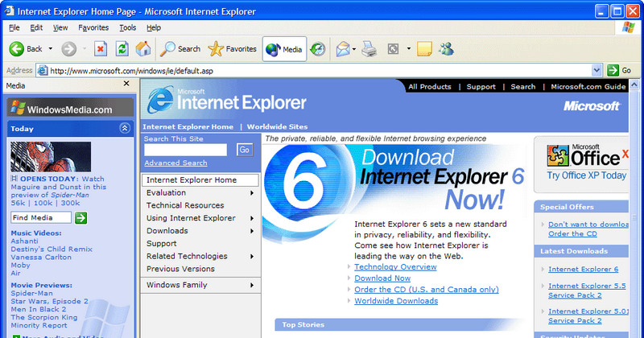Screen dimensions: 644x338
Task: Open the Advanced Search link
Action: tap(175, 163)
